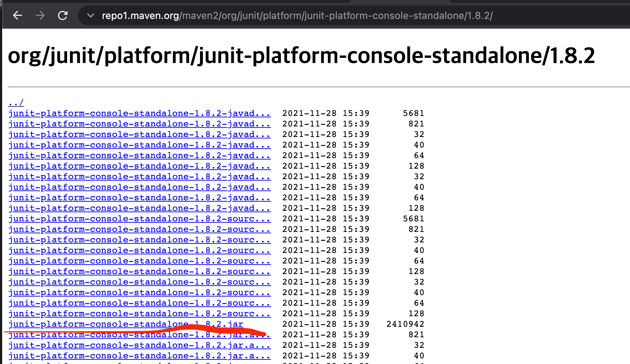This screenshot has height=364, width=630.
Task: Select size 5681 in the javad row
Action: 413,113
